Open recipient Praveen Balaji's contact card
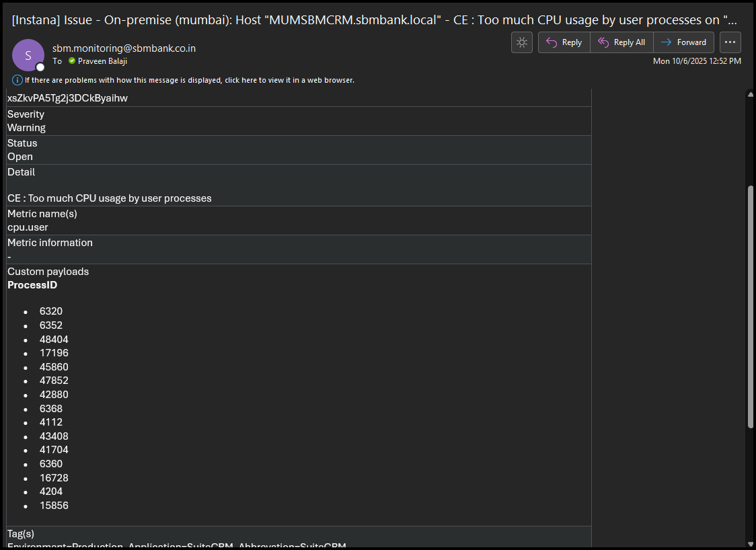 [102, 61]
